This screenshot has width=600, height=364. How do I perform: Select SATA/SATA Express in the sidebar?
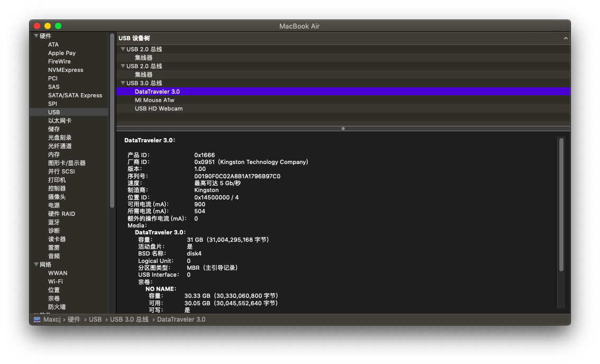point(75,95)
